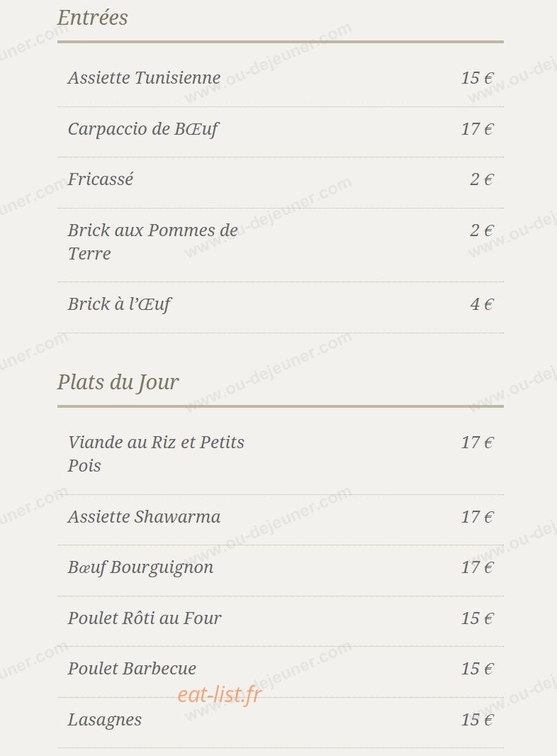Viewport: 557px width, 756px height.
Task: Select the Bœuf Bourguignon dish
Action: 140,567
